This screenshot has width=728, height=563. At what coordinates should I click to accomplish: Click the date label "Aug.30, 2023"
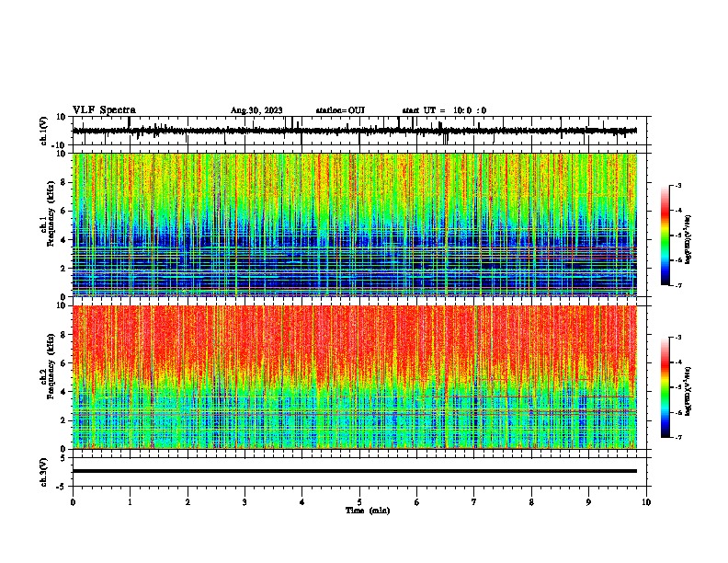pos(256,110)
